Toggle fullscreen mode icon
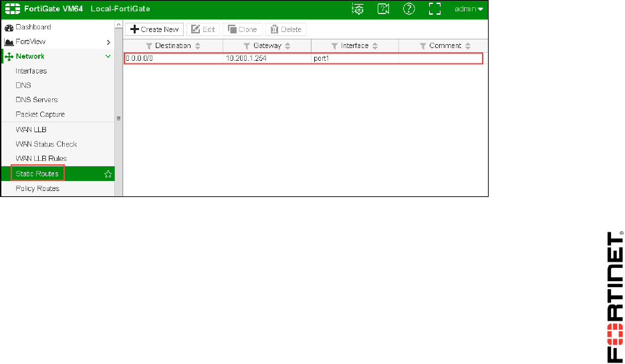 [435, 9]
